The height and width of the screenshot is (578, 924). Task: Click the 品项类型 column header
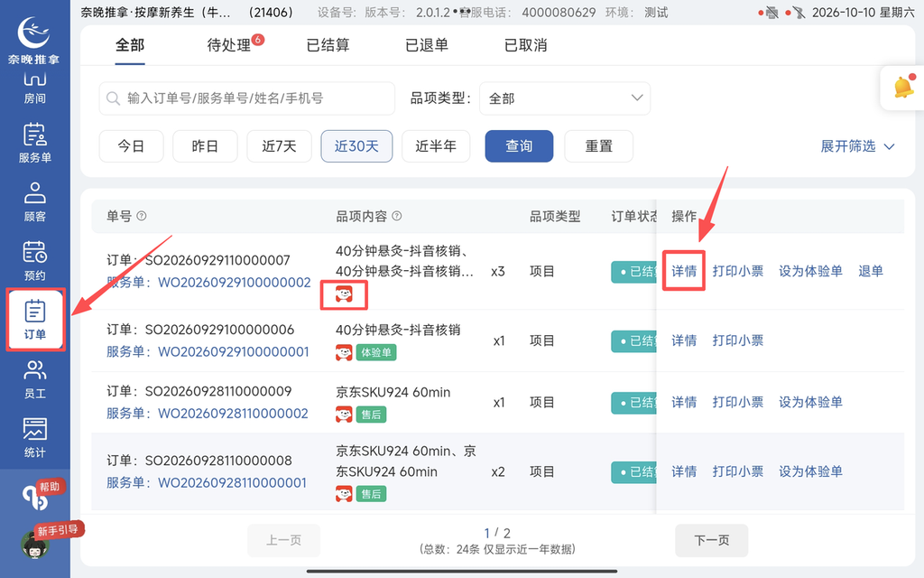(x=555, y=217)
